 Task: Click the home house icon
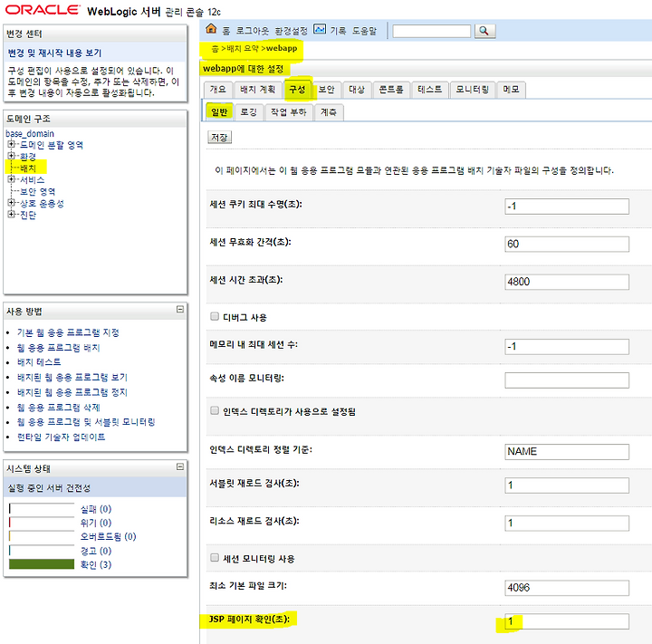tap(211, 29)
